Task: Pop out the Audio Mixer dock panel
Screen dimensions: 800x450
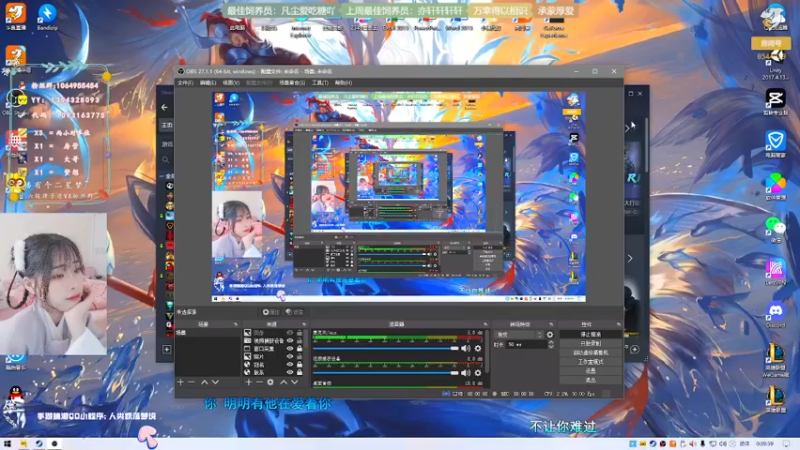Action: coord(485,324)
